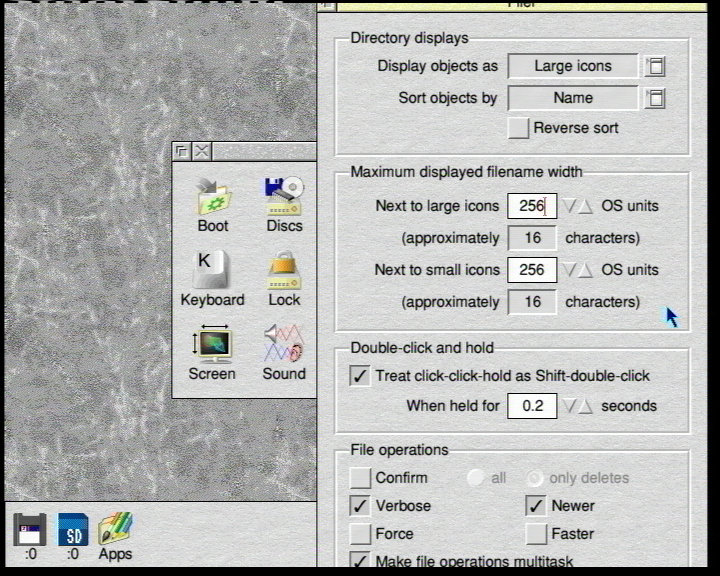Increase the small icons width value
The height and width of the screenshot is (576, 720).
point(585,270)
